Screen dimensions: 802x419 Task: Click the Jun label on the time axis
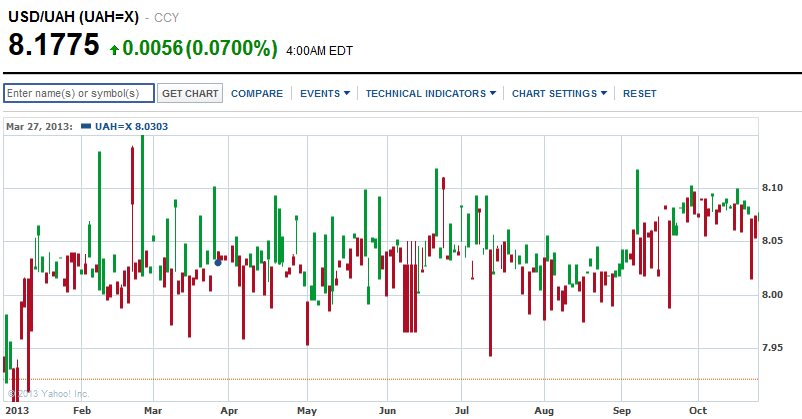point(387,410)
